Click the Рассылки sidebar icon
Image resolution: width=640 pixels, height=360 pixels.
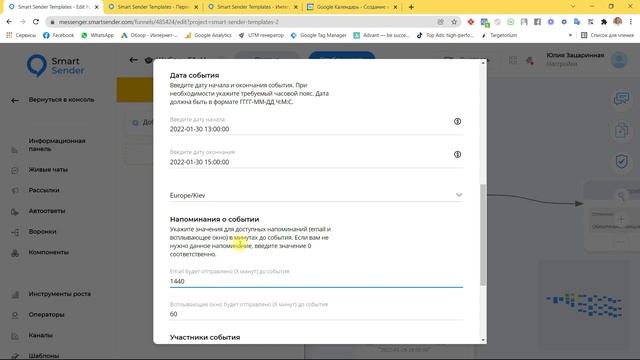click(x=15, y=191)
